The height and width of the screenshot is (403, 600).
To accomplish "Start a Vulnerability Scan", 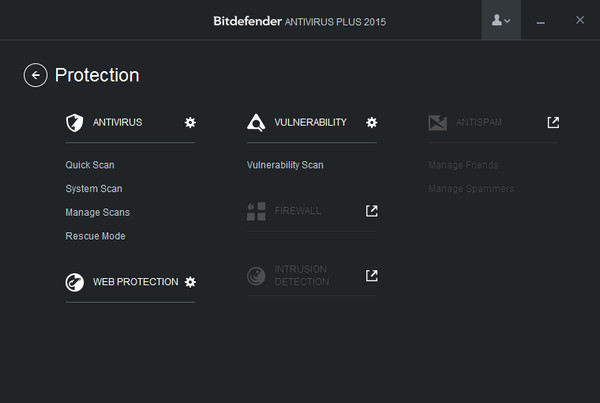I will [x=285, y=165].
